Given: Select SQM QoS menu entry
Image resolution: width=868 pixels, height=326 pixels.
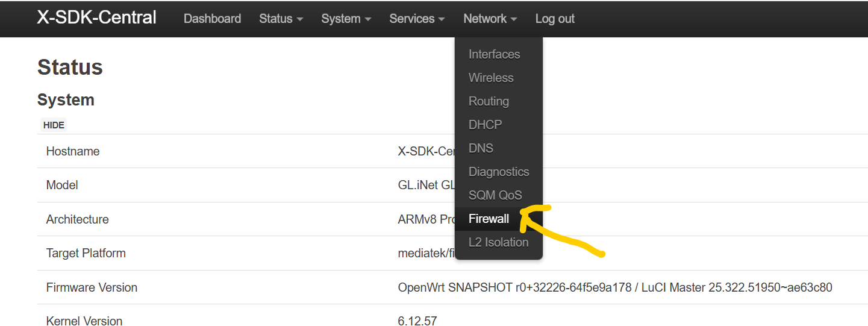Looking at the screenshot, I should 495,195.
